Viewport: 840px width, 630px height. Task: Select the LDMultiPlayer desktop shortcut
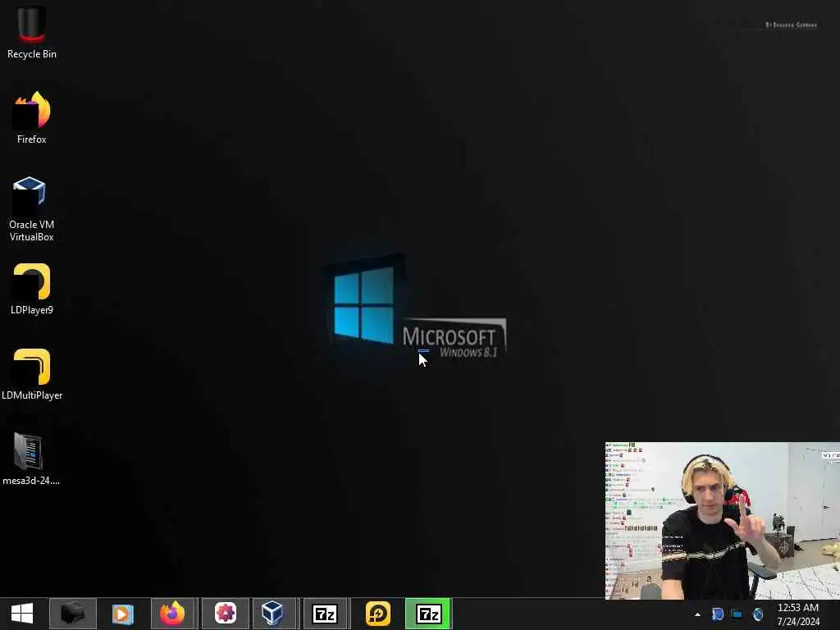point(32,374)
